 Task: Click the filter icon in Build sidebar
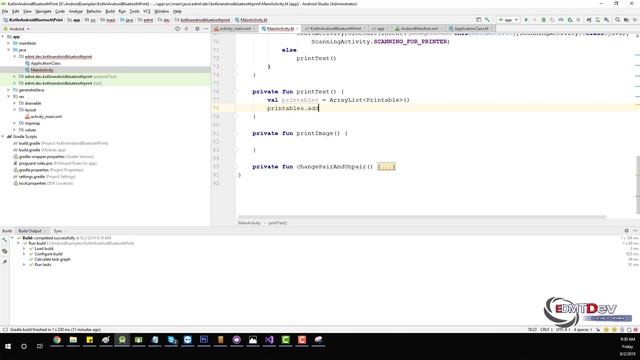click(4, 251)
